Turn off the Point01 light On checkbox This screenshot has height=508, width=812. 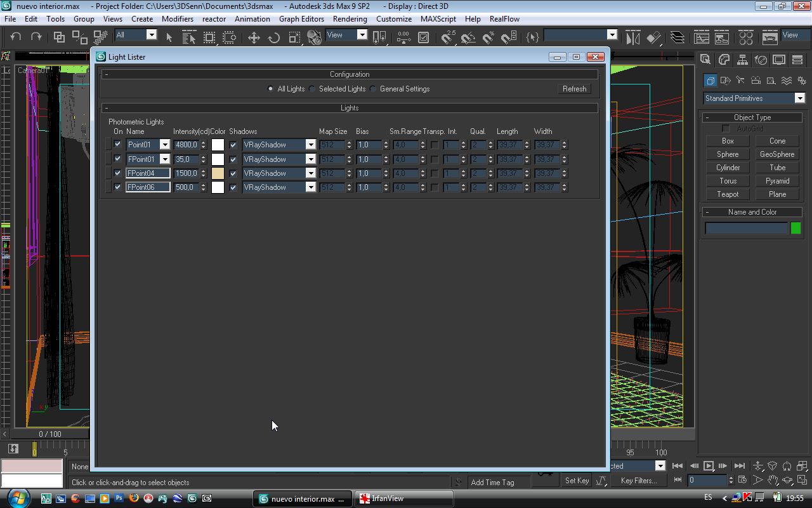point(117,145)
